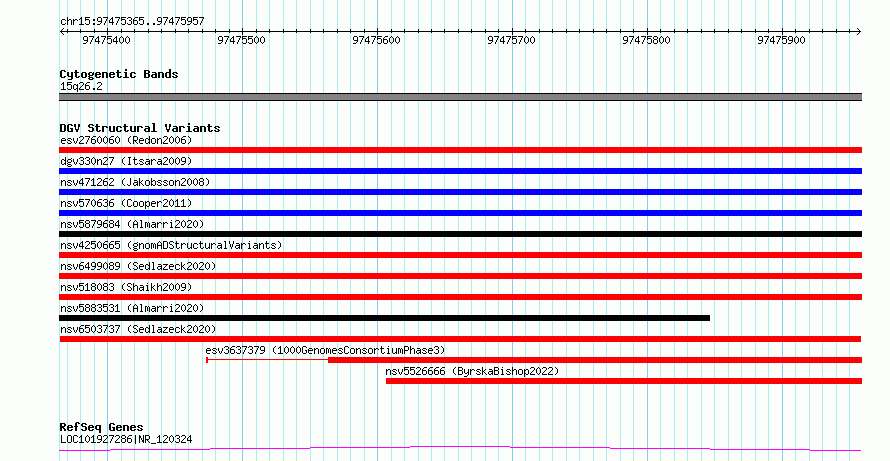Screen dimensions: 890x461
Task: Click the nsv6499089 (Sedlazeck2020) label
Action: [138, 266]
